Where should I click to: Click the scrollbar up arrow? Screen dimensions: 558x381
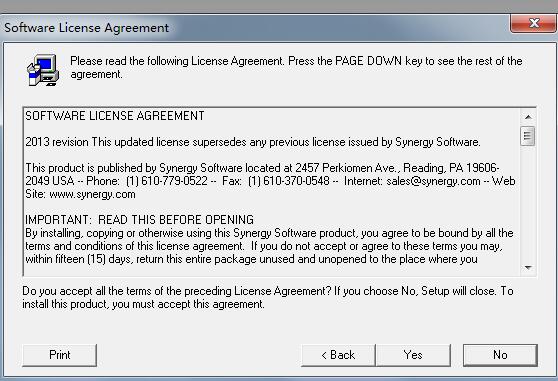(528, 117)
